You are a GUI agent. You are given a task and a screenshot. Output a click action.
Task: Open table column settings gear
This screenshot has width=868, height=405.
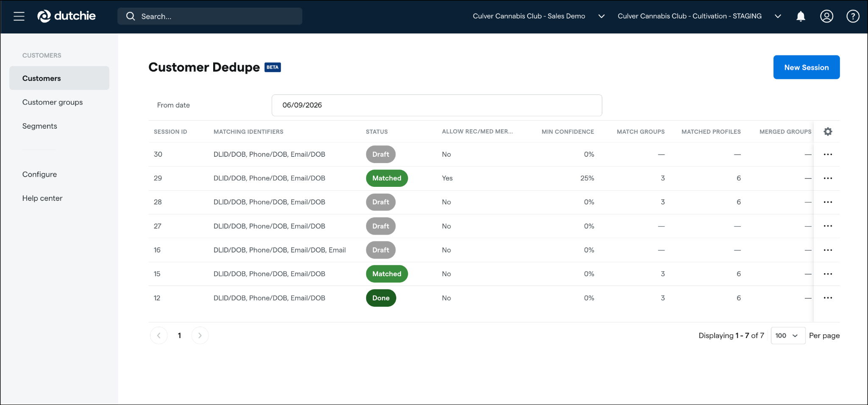(828, 131)
